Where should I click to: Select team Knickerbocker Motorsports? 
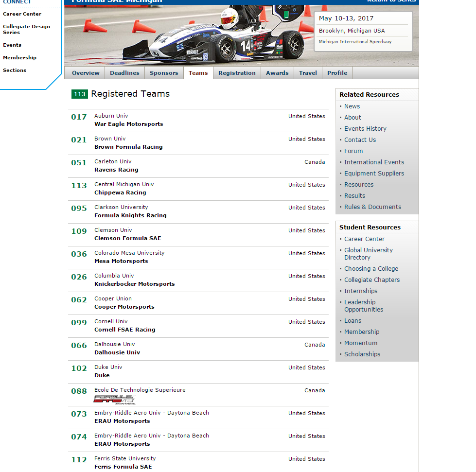point(135,284)
